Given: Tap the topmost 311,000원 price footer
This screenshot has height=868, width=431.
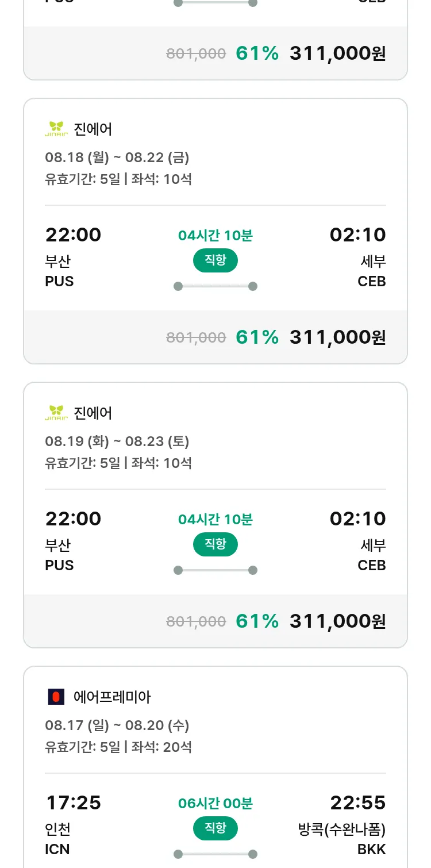Looking at the screenshot, I should pos(337,53).
